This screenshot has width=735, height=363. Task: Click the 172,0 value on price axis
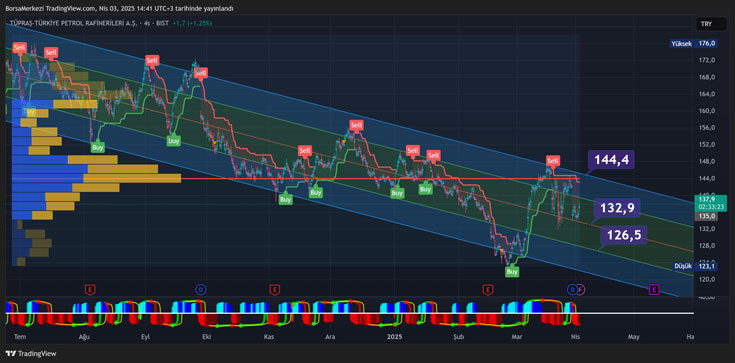(x=707, y=60)
